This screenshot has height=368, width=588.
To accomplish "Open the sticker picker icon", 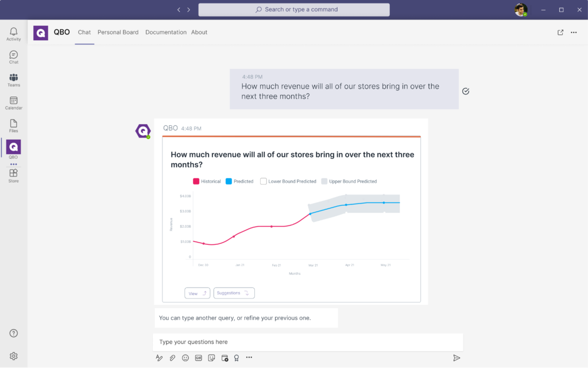I will [212, 358].
